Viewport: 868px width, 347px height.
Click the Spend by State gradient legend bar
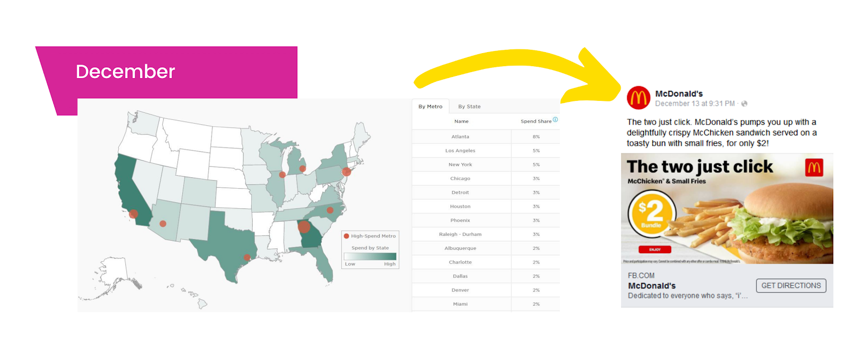tap(370, 256)
